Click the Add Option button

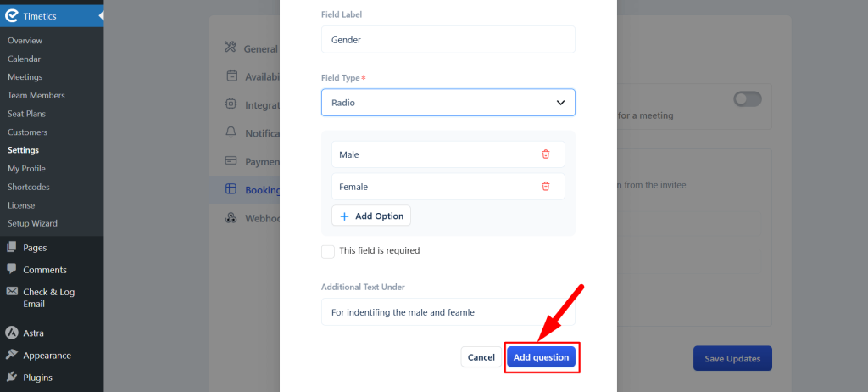coord(371,216)
